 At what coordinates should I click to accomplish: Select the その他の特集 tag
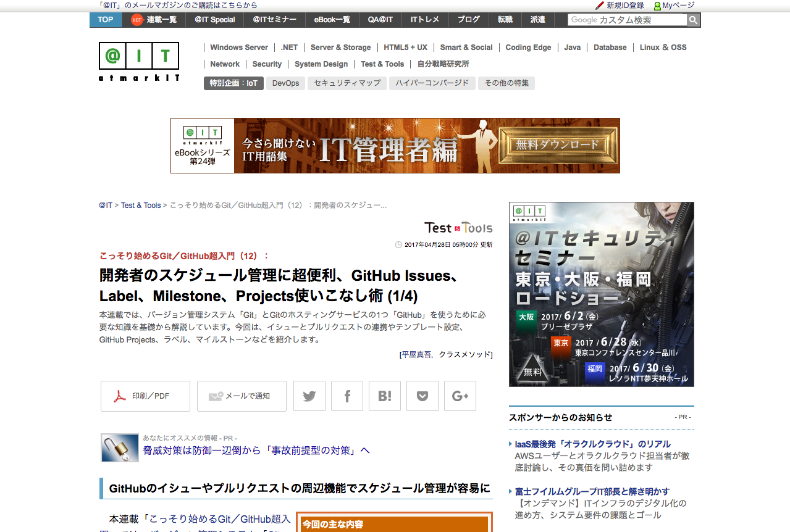click(506, 83)
